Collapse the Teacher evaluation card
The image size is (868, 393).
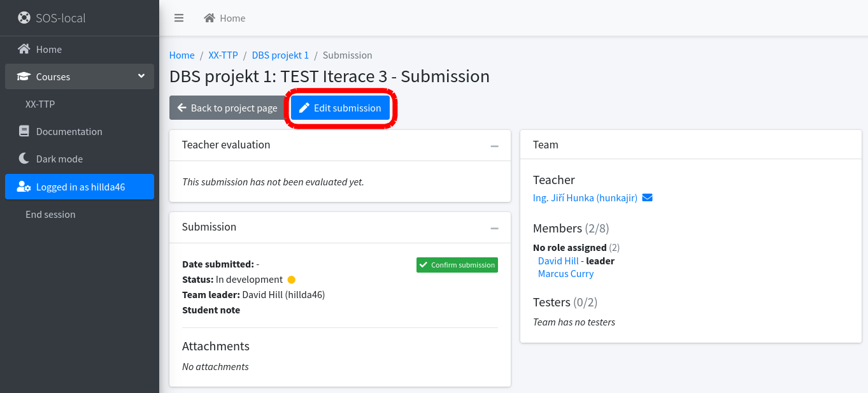pyautogui.click(x=495, y=146)
